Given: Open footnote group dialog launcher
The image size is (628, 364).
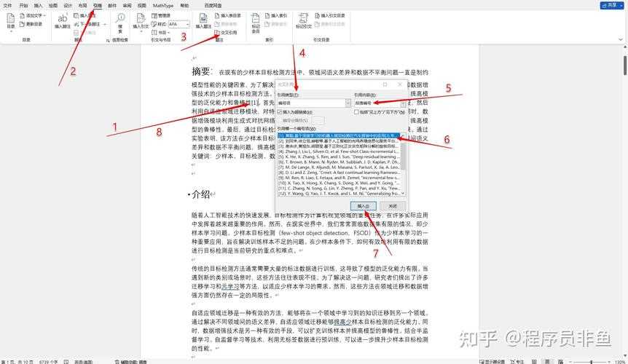Looking at the screenshot, I should 108,40.
